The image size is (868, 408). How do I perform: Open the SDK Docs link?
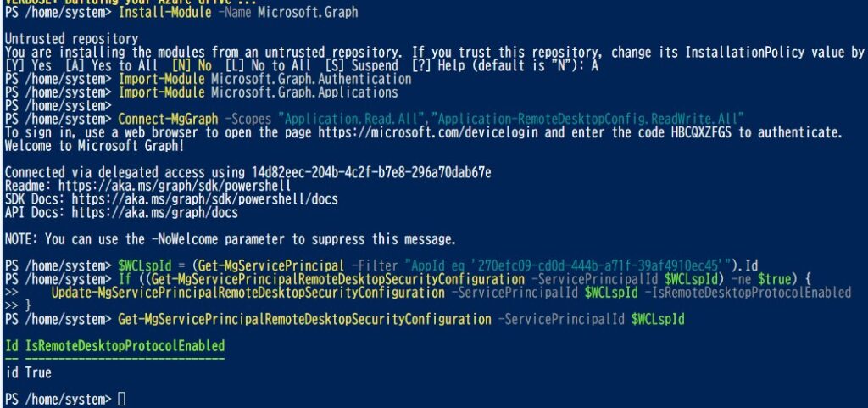tap(198, 199)
